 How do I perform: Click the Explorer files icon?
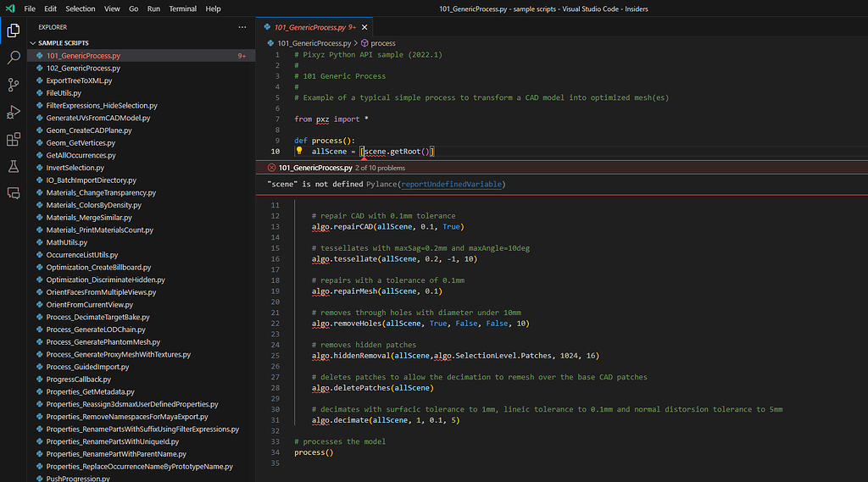point(14,30)
